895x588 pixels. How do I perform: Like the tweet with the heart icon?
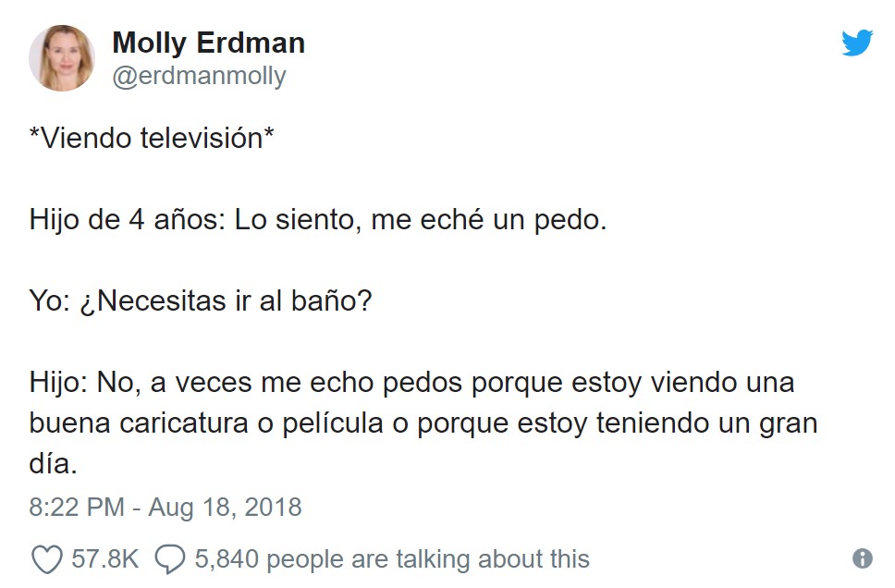coord(47,559)
